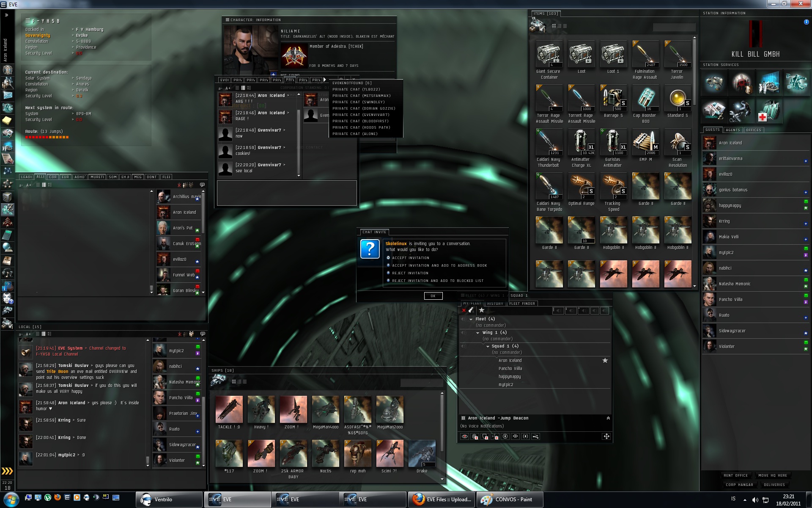The image size is (812, 508).
Task: Switch to the Agents tab
Action: (x=732, y=130)
